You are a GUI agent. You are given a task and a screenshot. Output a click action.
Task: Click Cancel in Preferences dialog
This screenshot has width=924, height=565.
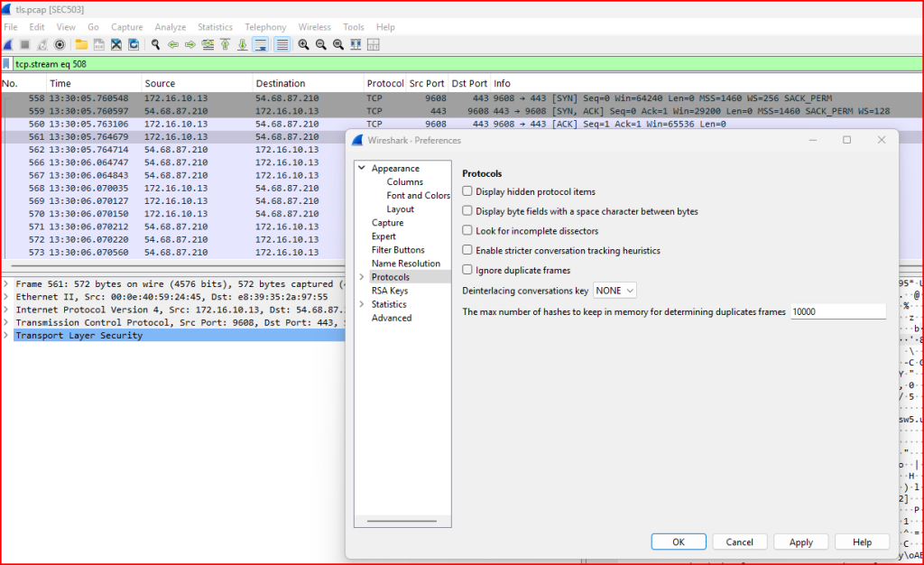739,542
